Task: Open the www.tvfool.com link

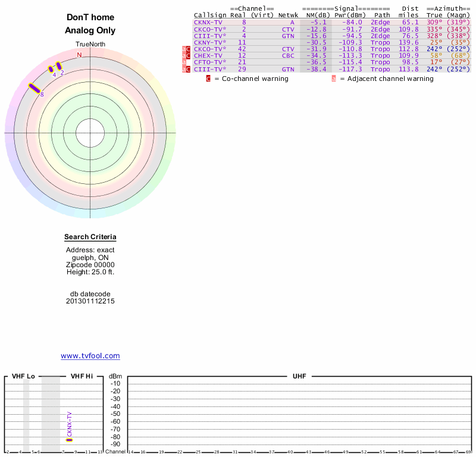Action: (90, 356)
